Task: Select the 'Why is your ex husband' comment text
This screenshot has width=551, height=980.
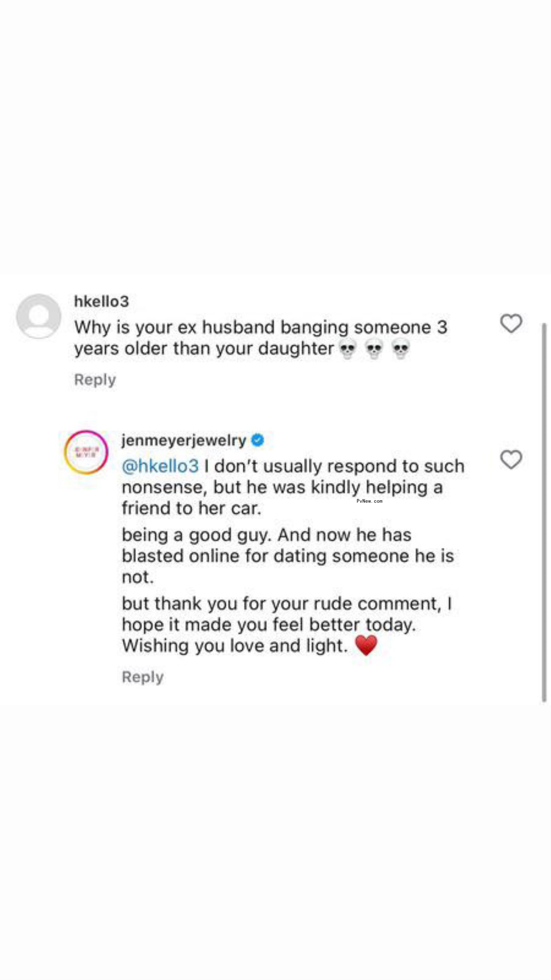Action: (261, 338)
